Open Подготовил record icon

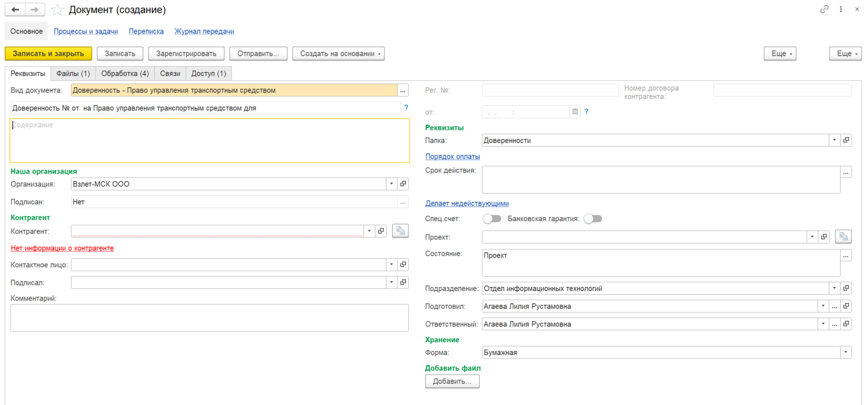[846, 306]
